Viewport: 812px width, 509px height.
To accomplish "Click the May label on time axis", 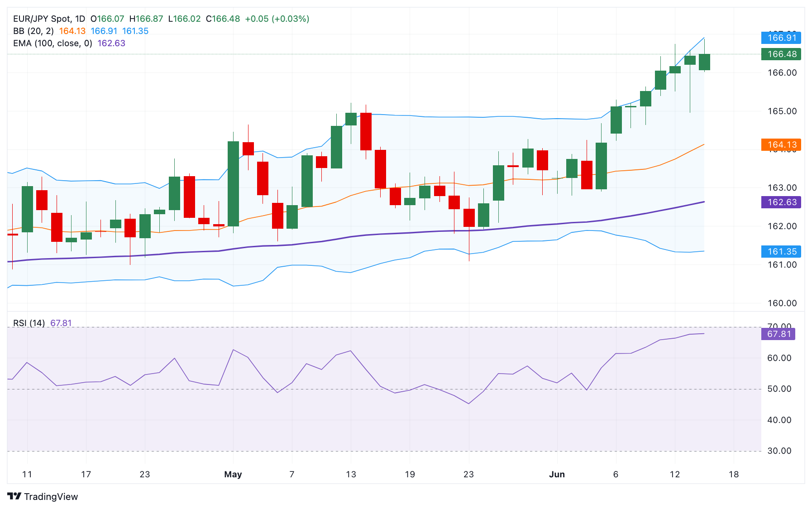I will click(x=233, y=474).
